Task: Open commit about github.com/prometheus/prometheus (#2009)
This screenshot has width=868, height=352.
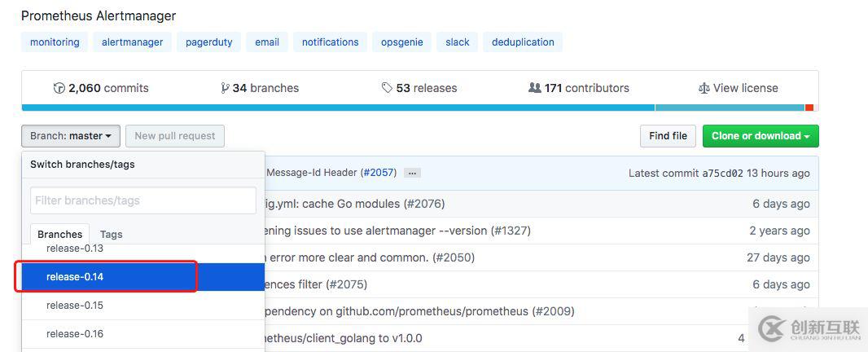Action: click(x=419, y=311)
